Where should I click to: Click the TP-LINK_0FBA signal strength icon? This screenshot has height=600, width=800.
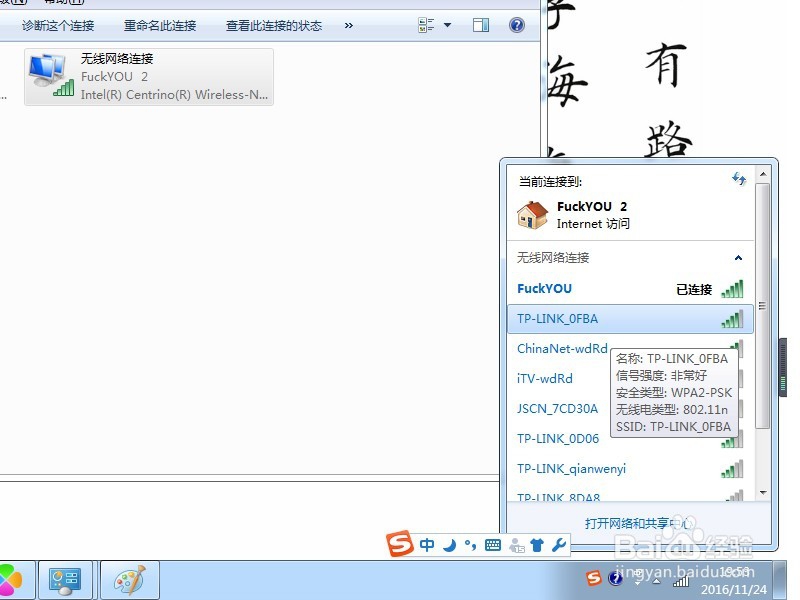(732, 319)
